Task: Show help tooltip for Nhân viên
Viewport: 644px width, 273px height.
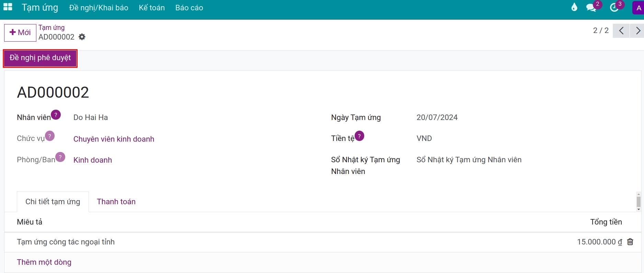Action: (56, 114)
